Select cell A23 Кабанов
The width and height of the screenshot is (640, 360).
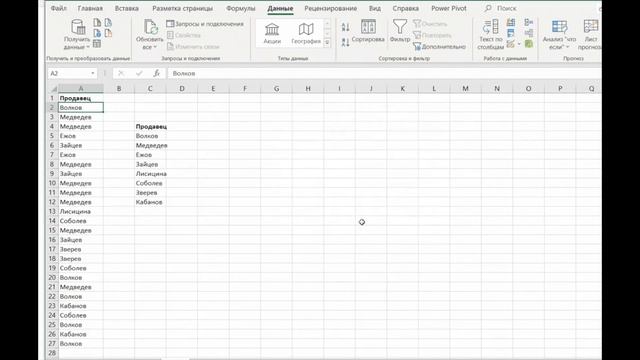click(81, 306)
